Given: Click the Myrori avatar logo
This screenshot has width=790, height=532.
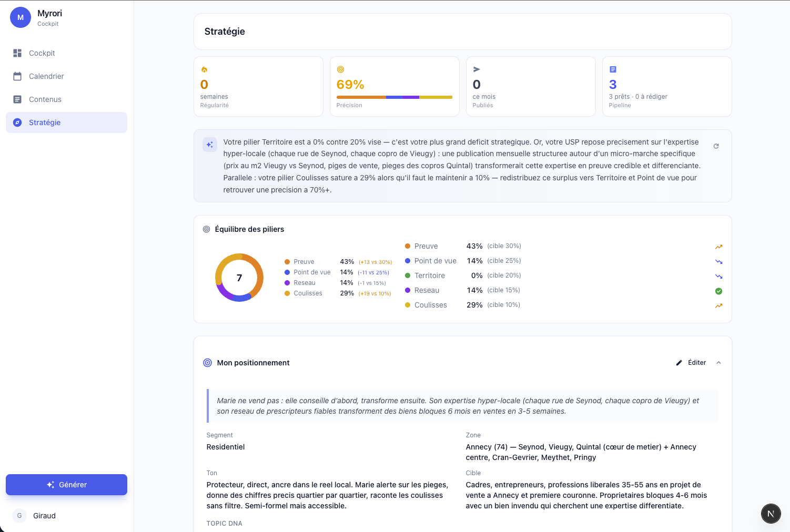Looking at the screenshot, I should [x=21, y=17].
